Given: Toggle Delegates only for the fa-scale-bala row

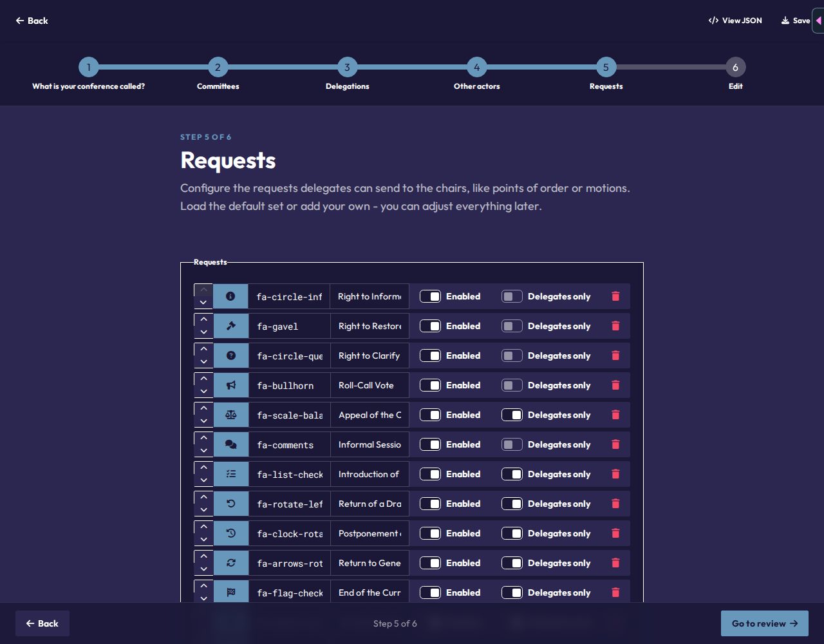Looking at the screenshot, I should [x=512, y=415].
